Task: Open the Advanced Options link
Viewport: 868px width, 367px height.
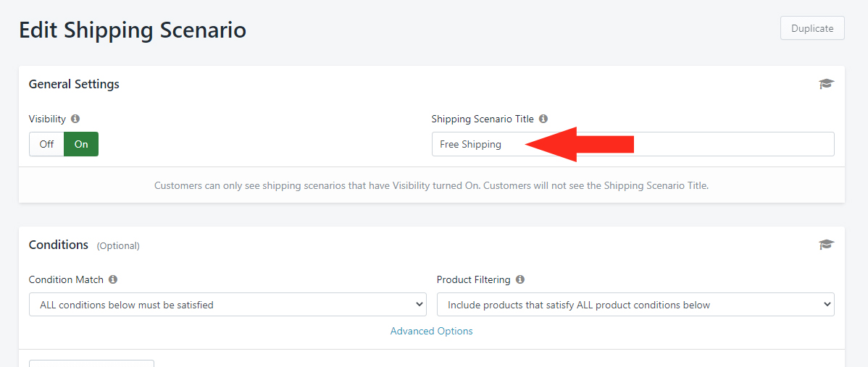Action: (x=431, y=331)
